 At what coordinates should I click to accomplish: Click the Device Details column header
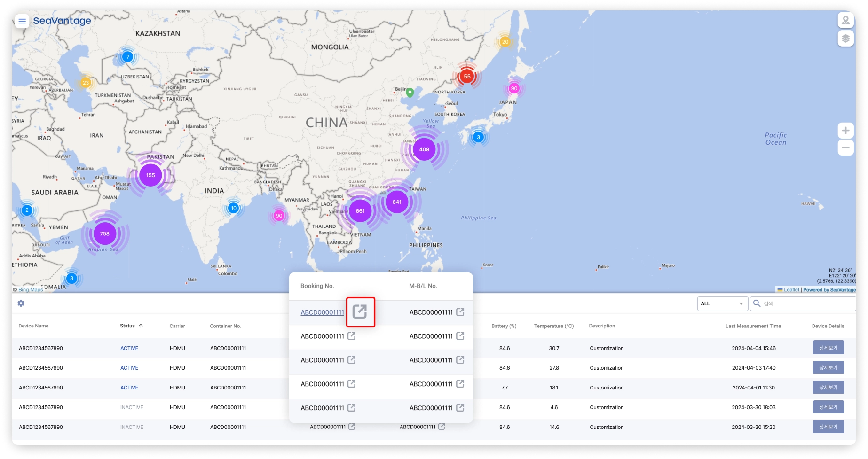point(828,326)
